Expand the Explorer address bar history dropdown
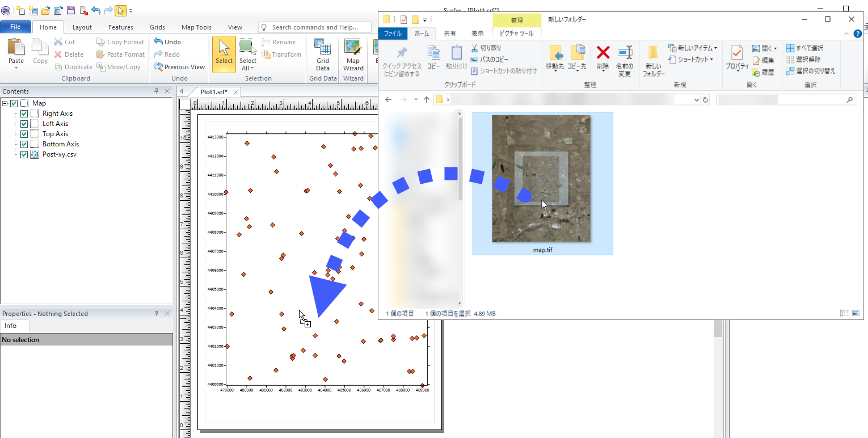The image size is (868, 438). coord(697,100)
